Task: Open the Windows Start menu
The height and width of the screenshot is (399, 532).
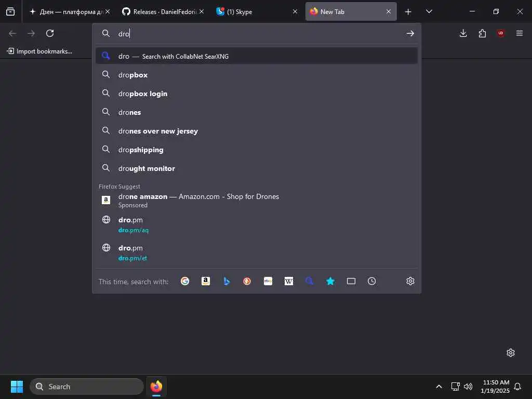Action: coord(17,387)
